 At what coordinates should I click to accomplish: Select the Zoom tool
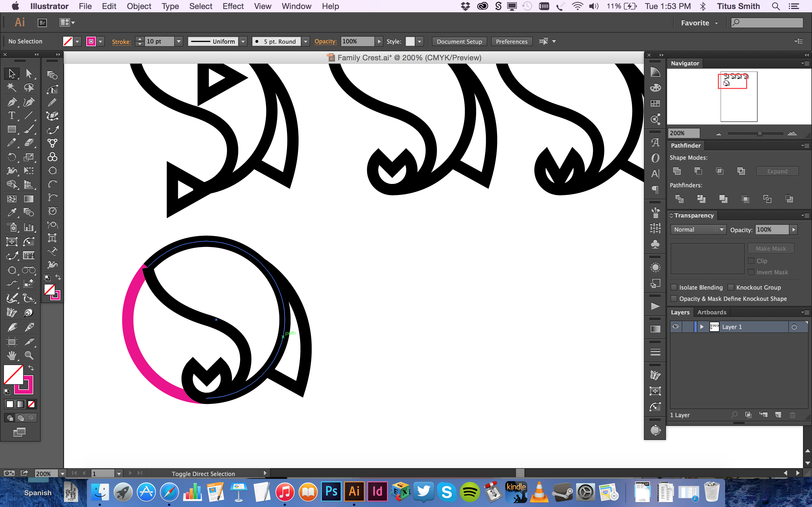coord(29,355)
